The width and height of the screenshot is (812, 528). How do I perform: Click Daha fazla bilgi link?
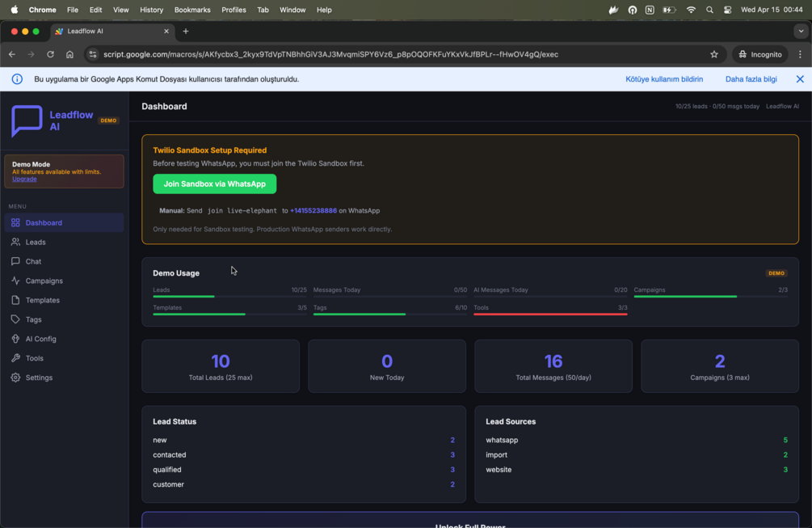[751, 79]
